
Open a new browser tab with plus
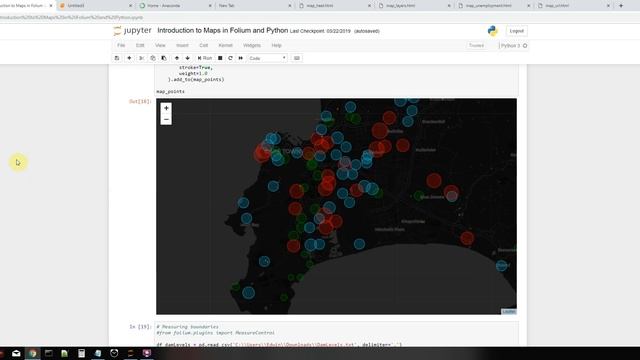coord(621,6)
